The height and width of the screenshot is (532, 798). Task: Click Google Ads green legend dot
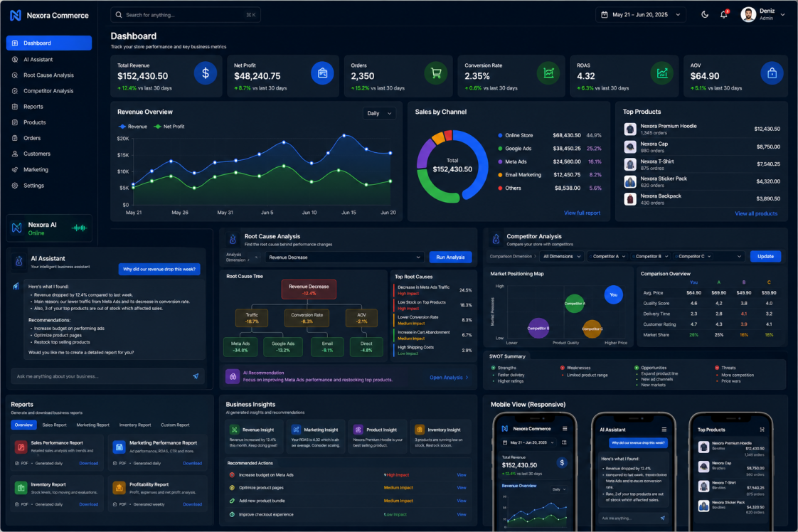point(500,149)
